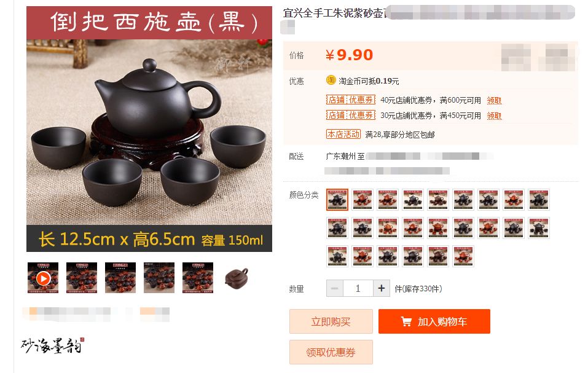Click the shopping cart icon on orange button
Screen dimensions: 588x373
pos(406,321)
